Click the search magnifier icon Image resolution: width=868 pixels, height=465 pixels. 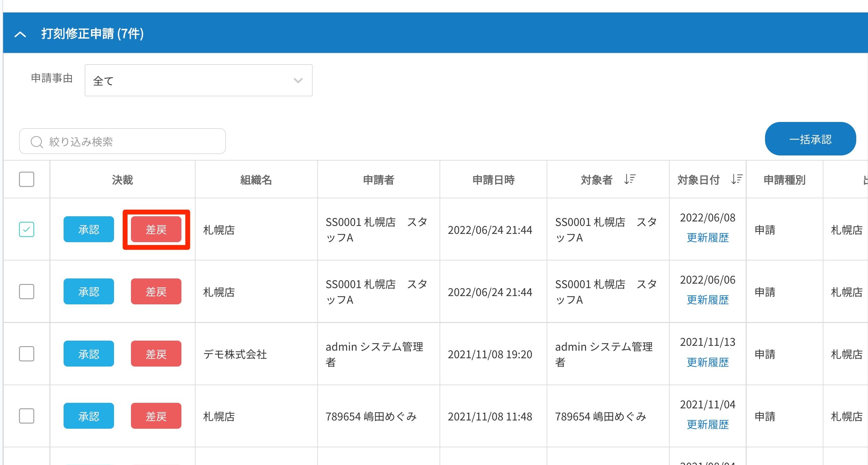37,142
